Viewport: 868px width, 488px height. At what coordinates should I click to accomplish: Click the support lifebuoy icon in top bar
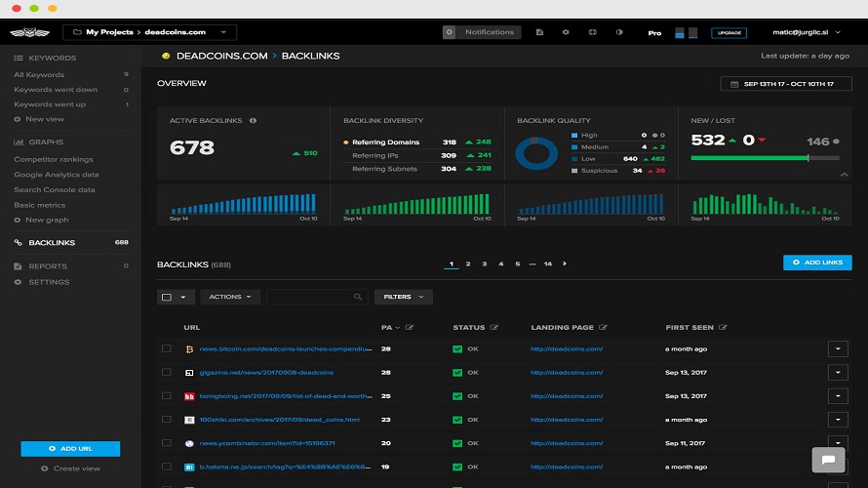click(592, 32)
